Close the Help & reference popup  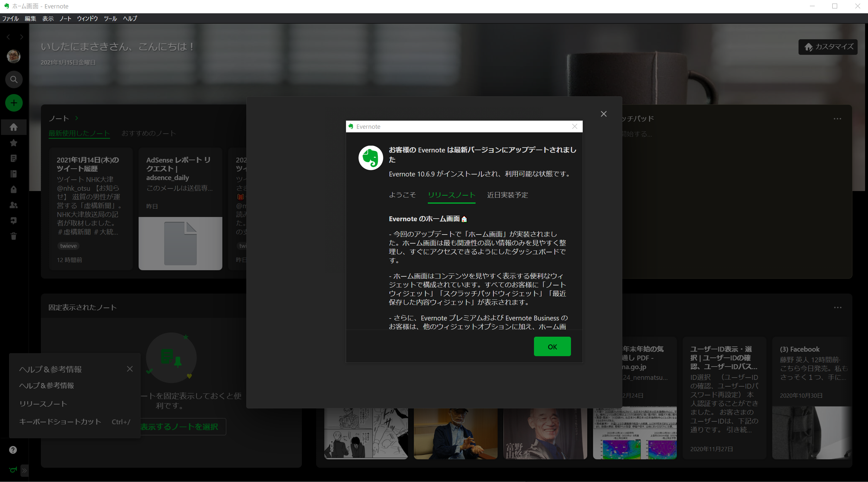click(x=130, y=369)
